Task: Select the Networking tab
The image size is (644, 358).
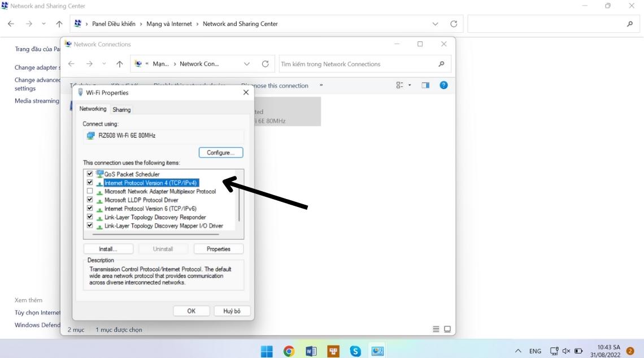Action: pos(93,109)
